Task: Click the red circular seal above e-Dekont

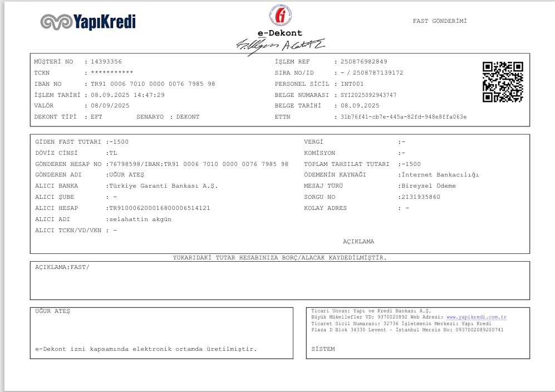Action: [280, 16]
